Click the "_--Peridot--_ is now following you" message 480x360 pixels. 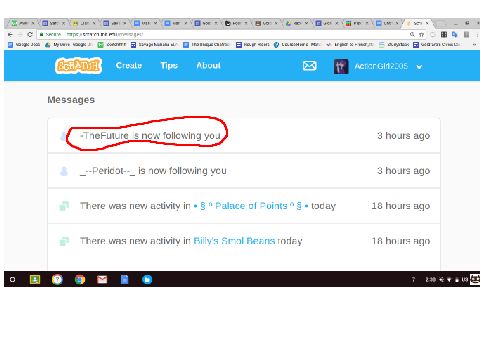pyautogui.click(x=153, y=171)
